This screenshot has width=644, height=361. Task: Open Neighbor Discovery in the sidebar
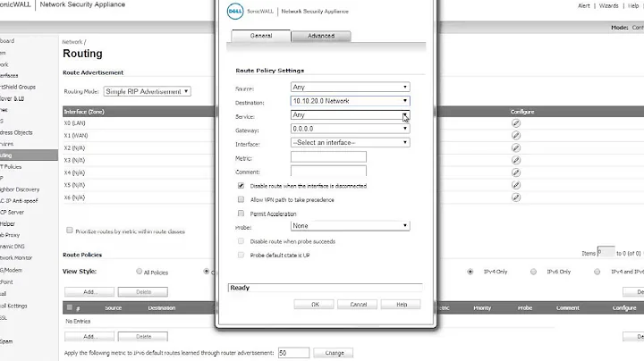pos(20,189)
